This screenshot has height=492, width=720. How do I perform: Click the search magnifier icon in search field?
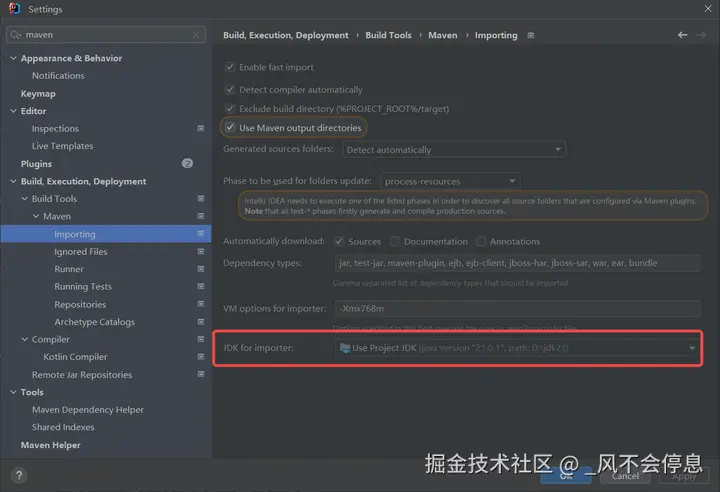coord(15,35)
